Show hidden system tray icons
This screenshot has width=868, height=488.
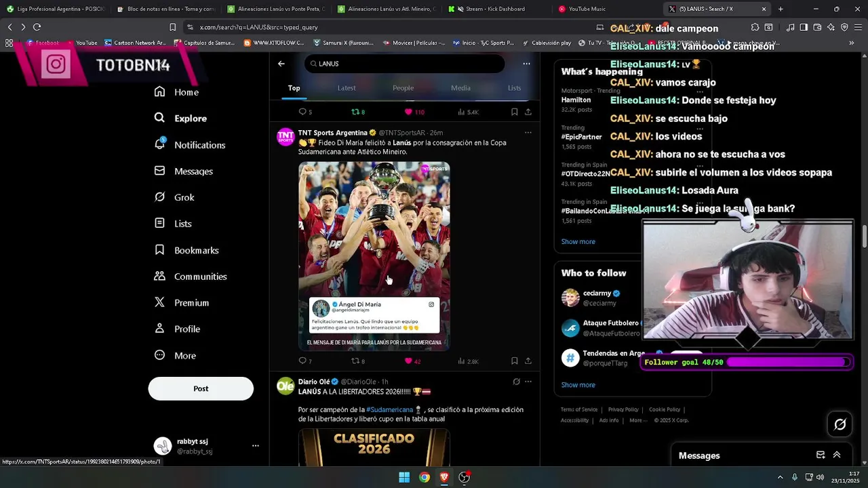780,477
